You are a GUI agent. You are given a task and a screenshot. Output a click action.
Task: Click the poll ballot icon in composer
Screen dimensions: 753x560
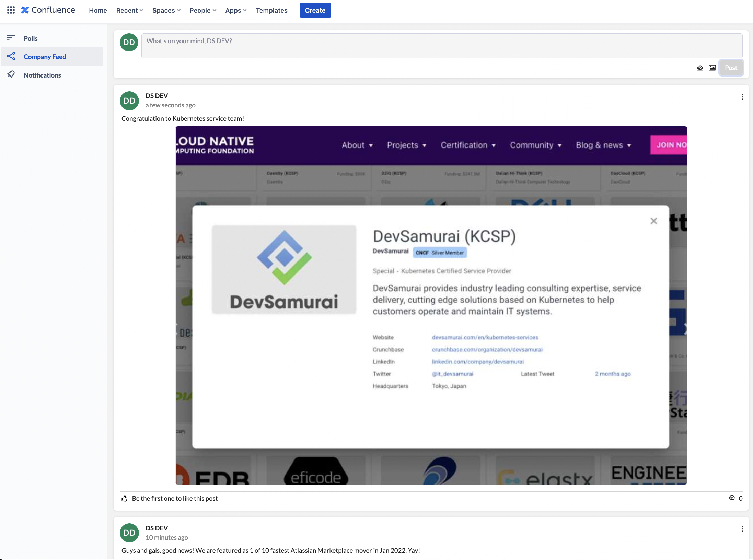tap(700, 68)
